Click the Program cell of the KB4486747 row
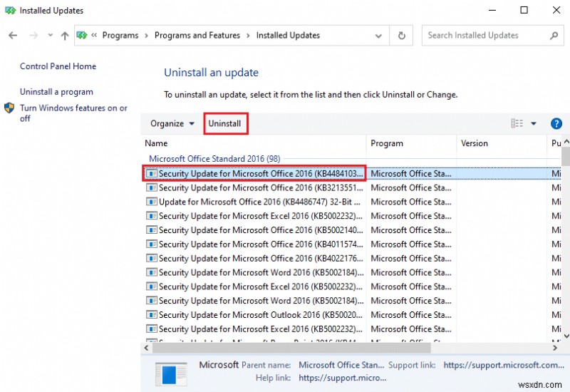 point(411,202)
